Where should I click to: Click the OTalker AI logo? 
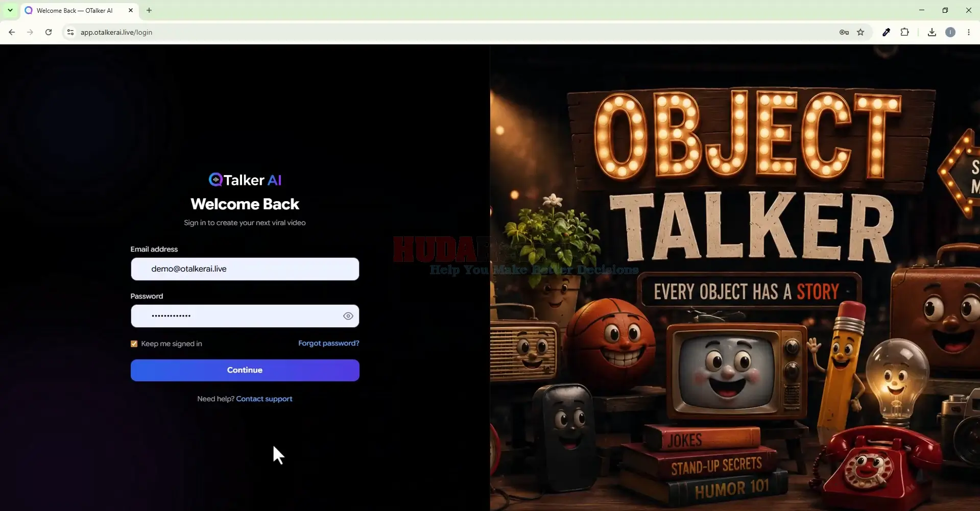245,180
